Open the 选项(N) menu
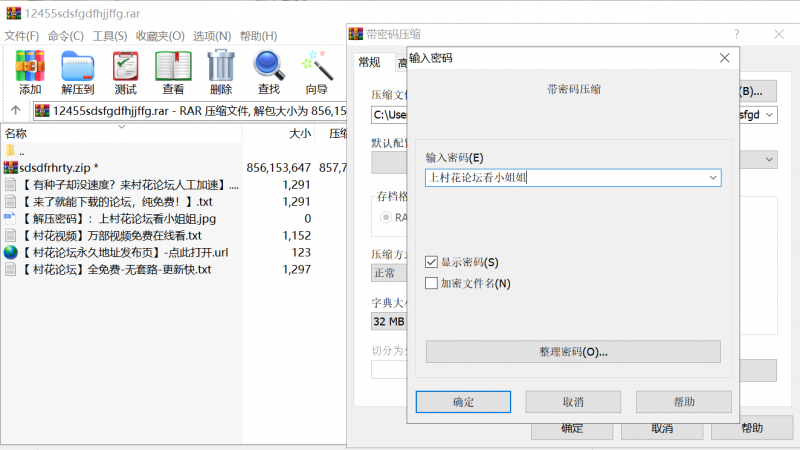The height and width of the screenshot is (450, 800). 212,36
